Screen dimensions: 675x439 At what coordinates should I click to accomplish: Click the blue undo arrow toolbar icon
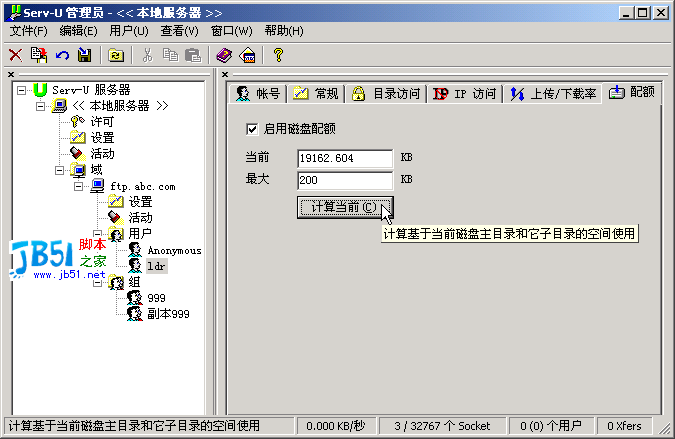coord(62,55)
